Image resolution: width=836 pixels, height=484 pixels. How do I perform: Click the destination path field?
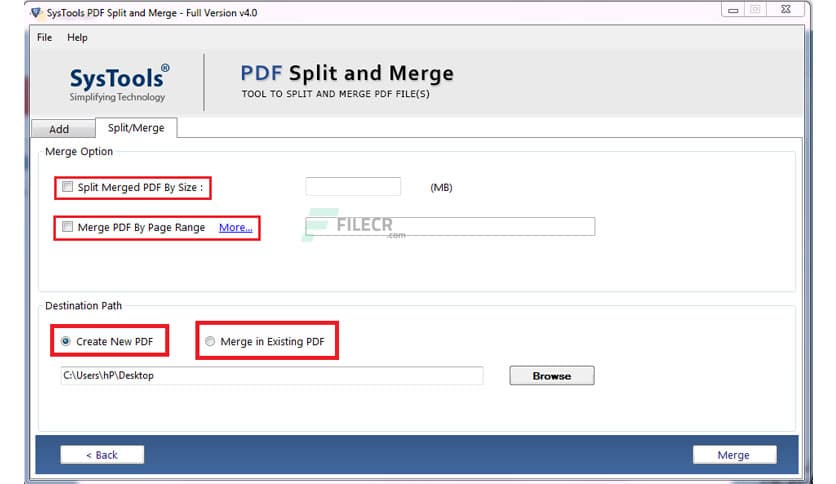point(272,375)
